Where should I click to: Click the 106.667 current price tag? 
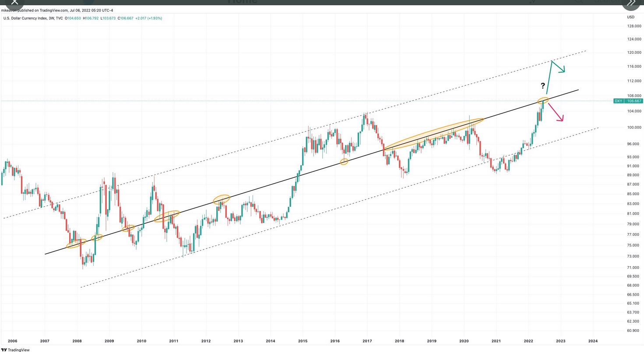634,101
